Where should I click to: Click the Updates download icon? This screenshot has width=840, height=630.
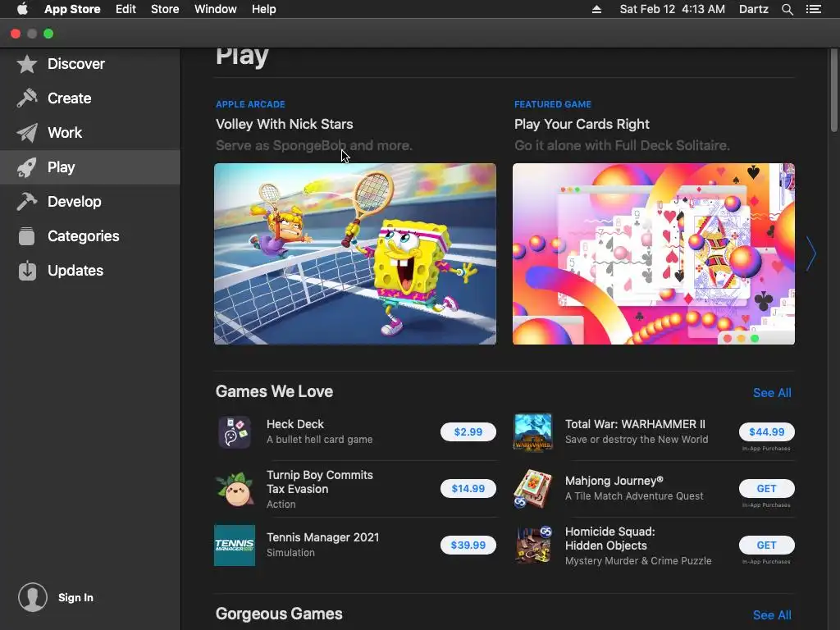[27, 271]
